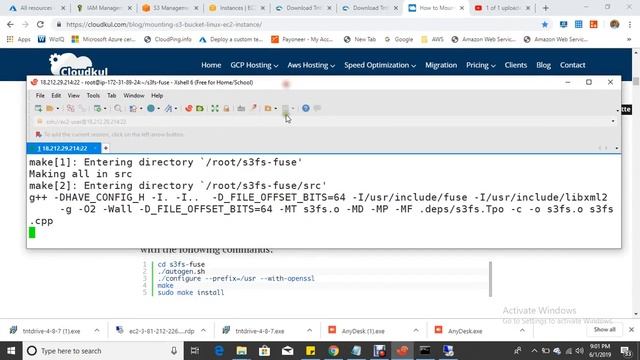Click the speech bubble icon in Xshell toolbar
The width and height of the screenshot is (640, 360).
tap(317, 108)
